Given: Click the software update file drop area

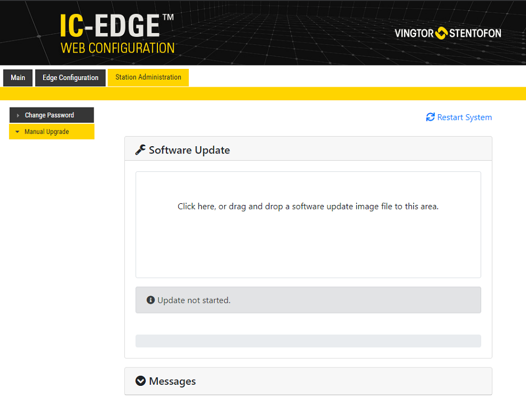Looking at the screenshot, I should tap(308, 224).
